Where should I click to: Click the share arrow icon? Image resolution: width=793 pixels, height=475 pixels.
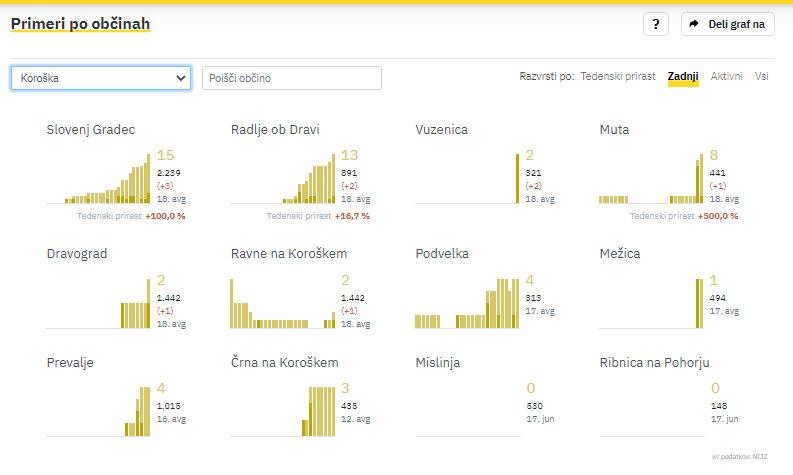(x=694, y=25)
